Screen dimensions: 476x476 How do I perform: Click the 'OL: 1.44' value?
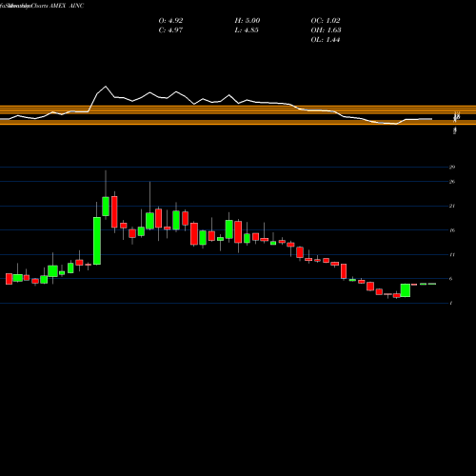(x=326, y=40)
